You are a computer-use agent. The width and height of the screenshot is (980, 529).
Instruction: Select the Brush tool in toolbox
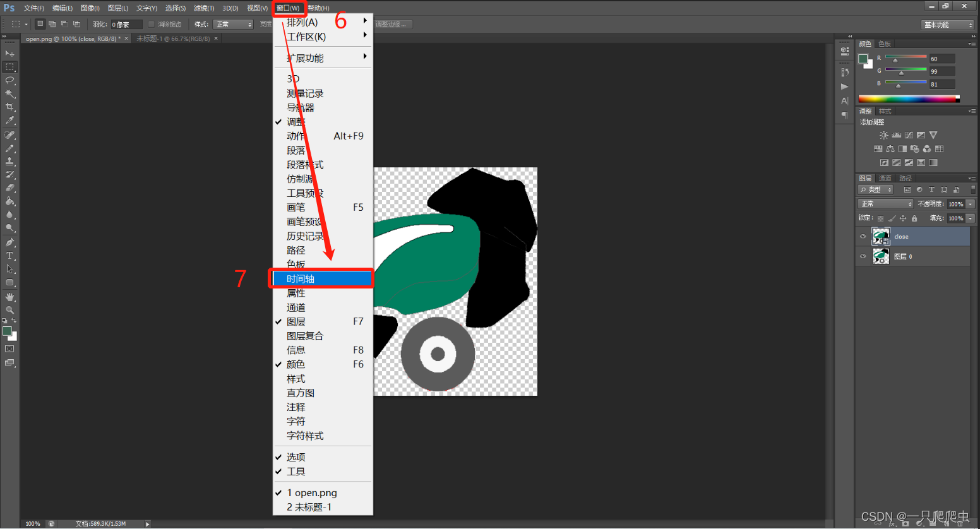click(x=9, y=148)
